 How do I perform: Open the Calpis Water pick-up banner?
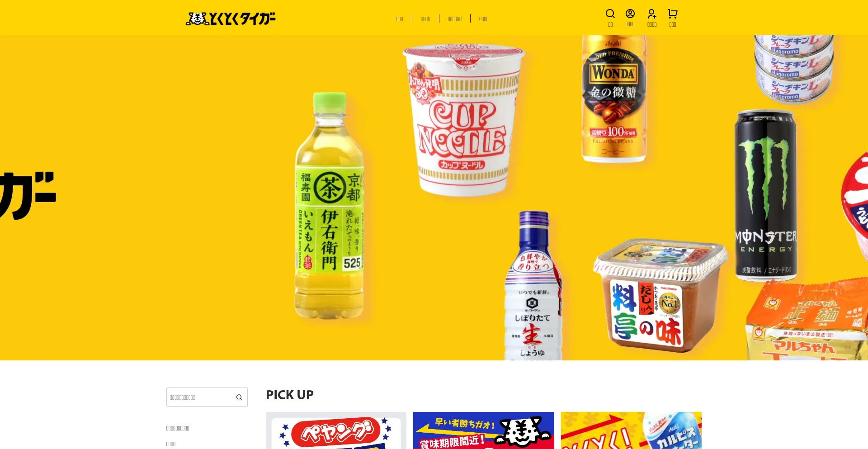pyautogui.click(x=631, y=430)
